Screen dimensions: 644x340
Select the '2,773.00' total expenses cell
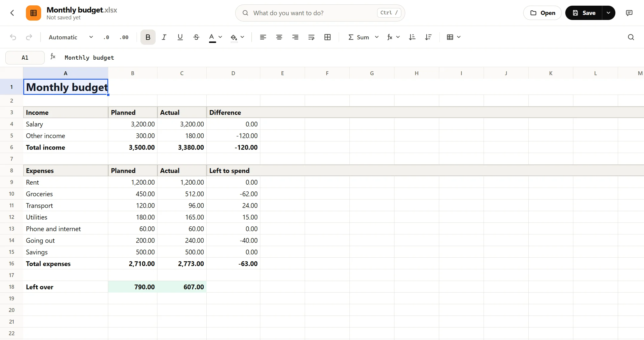pos(182,264)
